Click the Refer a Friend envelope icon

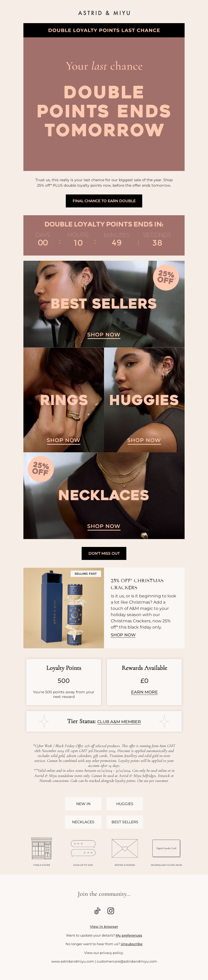pyautogui.click(x=125, y=848)
